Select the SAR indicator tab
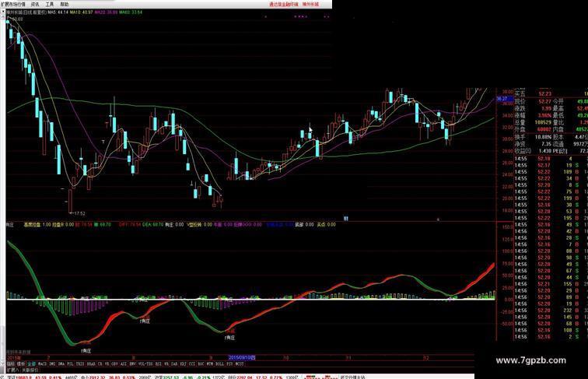 pos(174,364)
